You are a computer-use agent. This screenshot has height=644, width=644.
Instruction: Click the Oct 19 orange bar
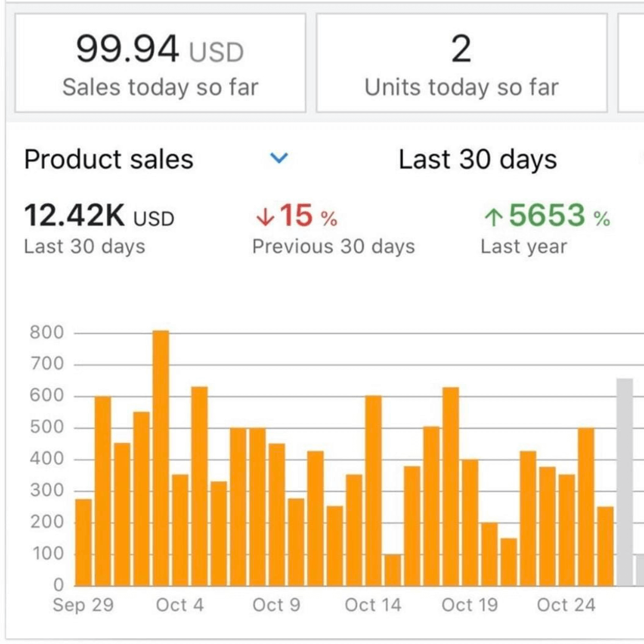[x=470, y=522]
